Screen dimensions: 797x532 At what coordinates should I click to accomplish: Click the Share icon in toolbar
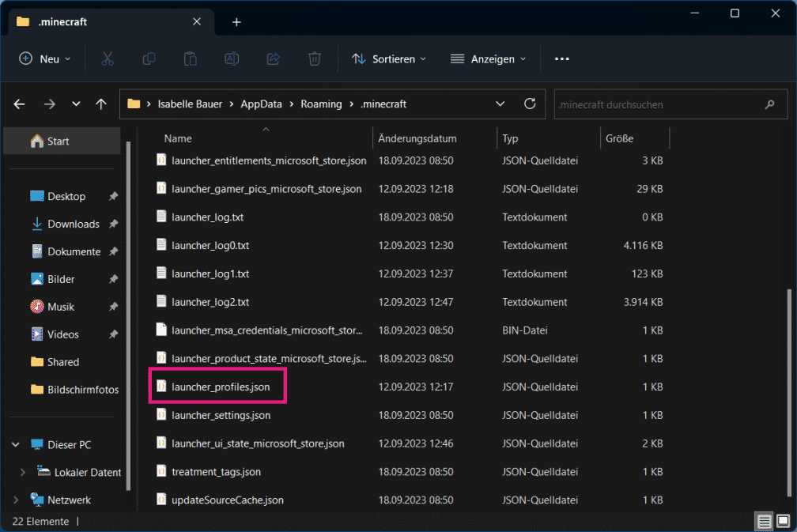tap(274, 59)
